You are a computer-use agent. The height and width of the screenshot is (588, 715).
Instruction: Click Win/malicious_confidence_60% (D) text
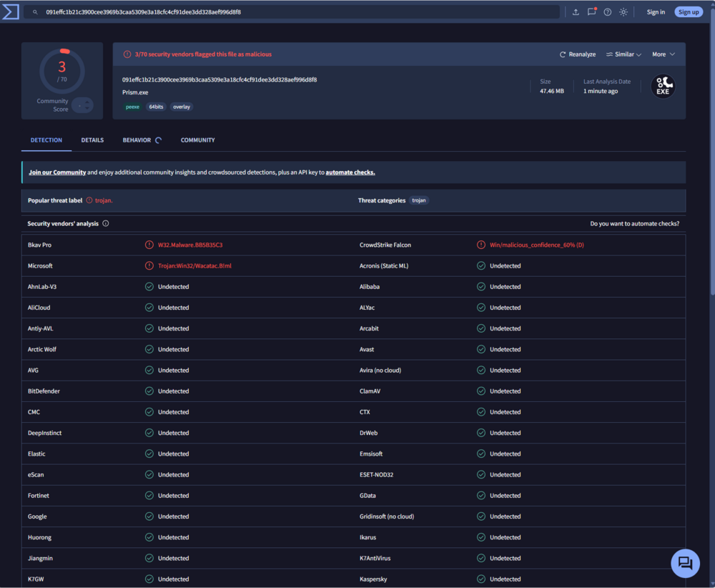[x=537, y=245]
